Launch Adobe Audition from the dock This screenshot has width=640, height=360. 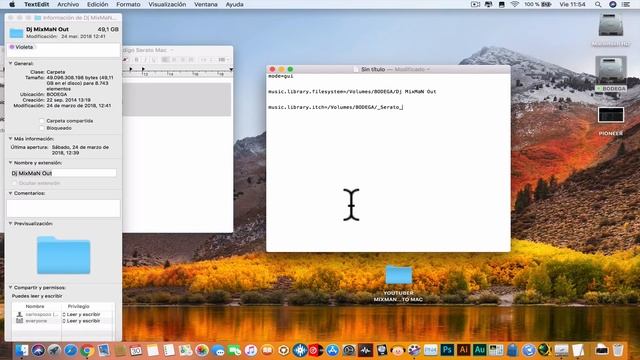point(480,350)
